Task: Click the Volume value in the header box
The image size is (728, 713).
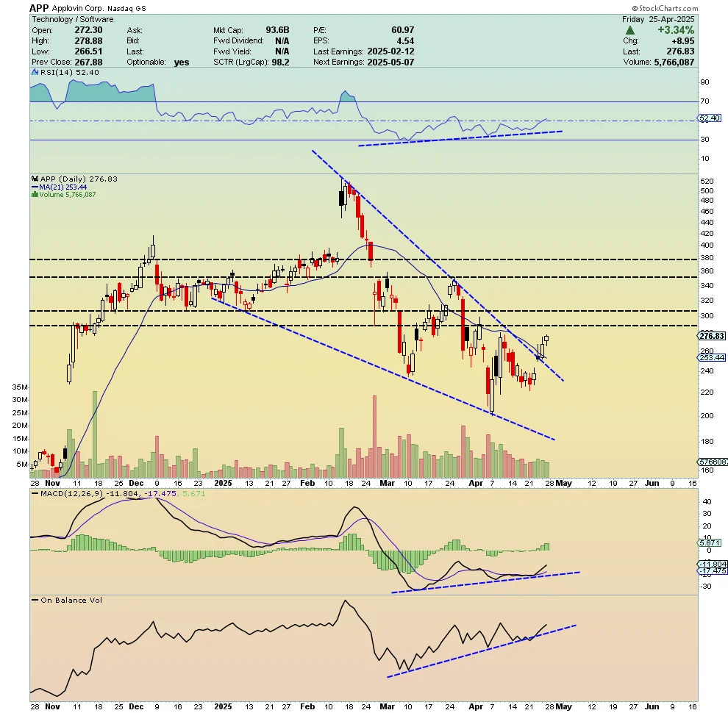Action: 674,62
